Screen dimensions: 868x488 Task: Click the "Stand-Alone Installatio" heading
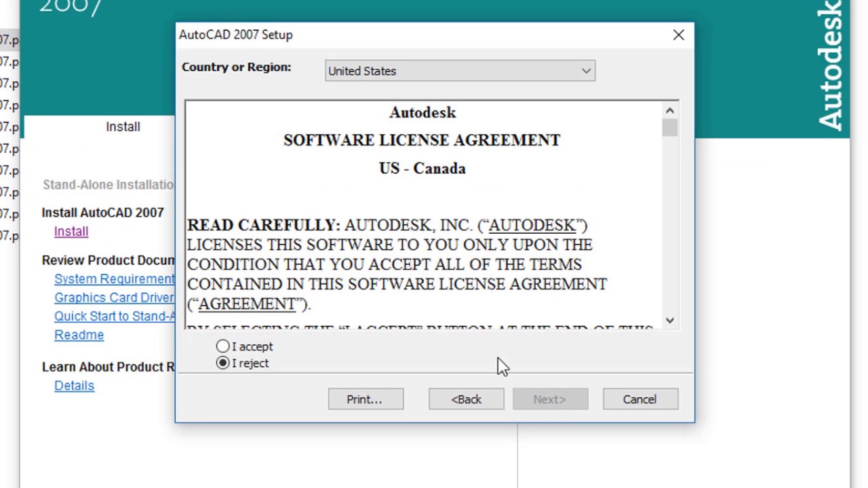(108, 184)
